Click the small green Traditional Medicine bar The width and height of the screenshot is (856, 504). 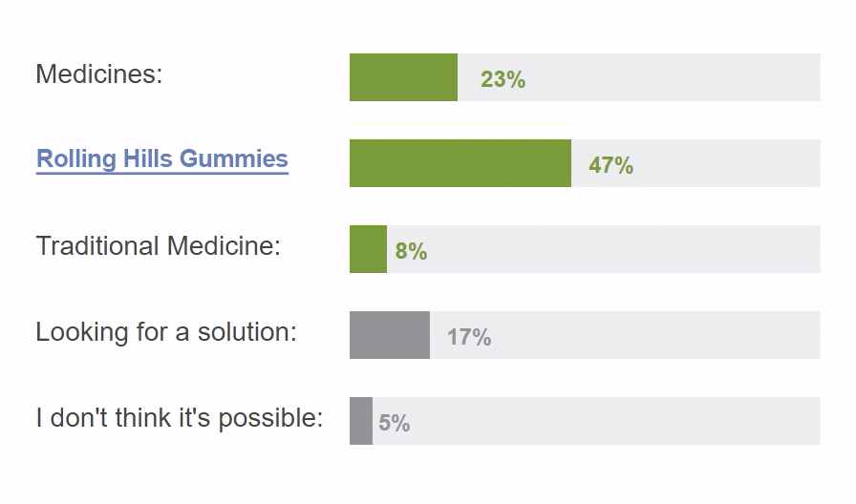pyautogui.click(x=368, y=249)
